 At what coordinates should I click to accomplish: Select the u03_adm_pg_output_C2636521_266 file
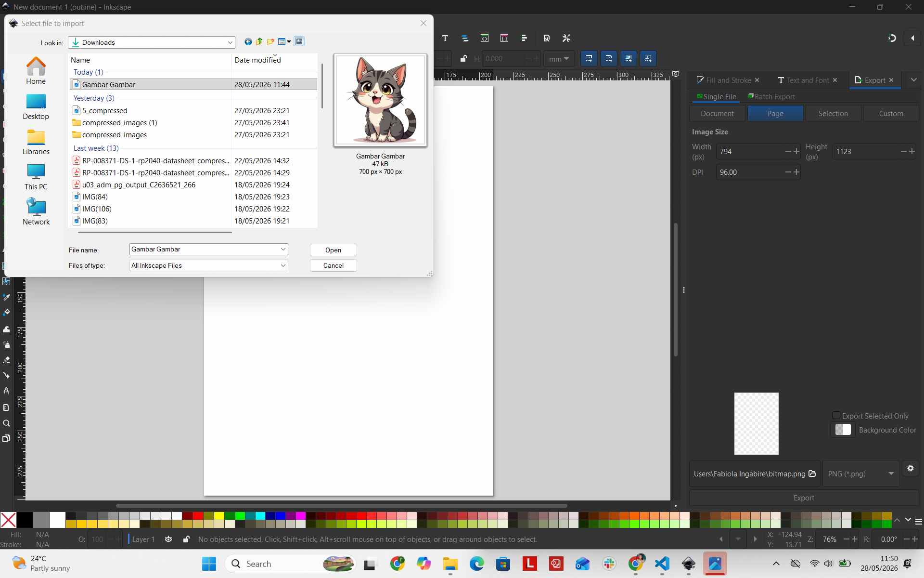point(193,184)
